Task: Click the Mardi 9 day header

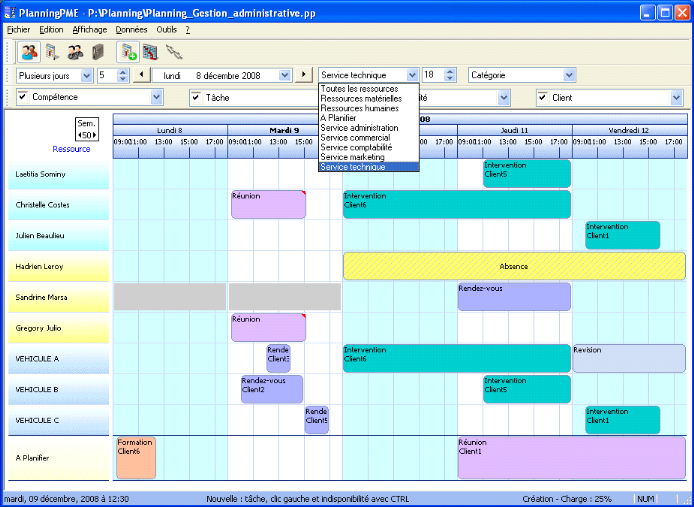Action: 285,130
